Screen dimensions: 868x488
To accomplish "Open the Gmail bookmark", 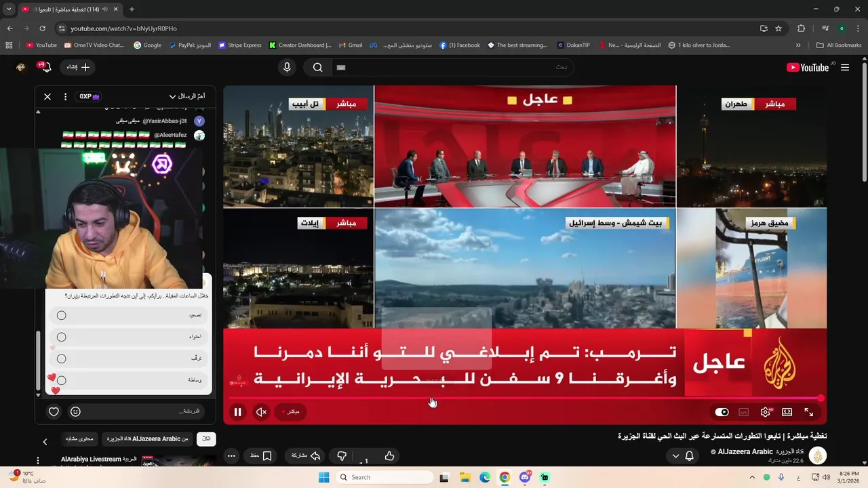I will (351, 45).
